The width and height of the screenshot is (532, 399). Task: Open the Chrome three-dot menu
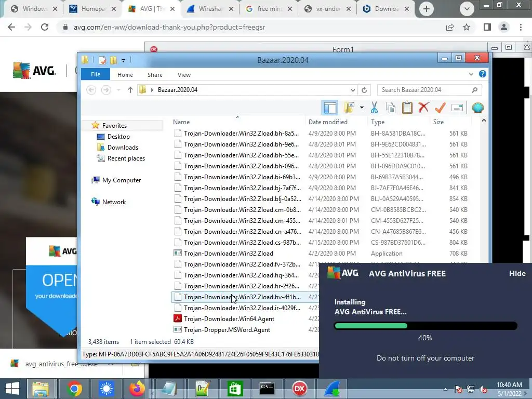click(521, 27)
